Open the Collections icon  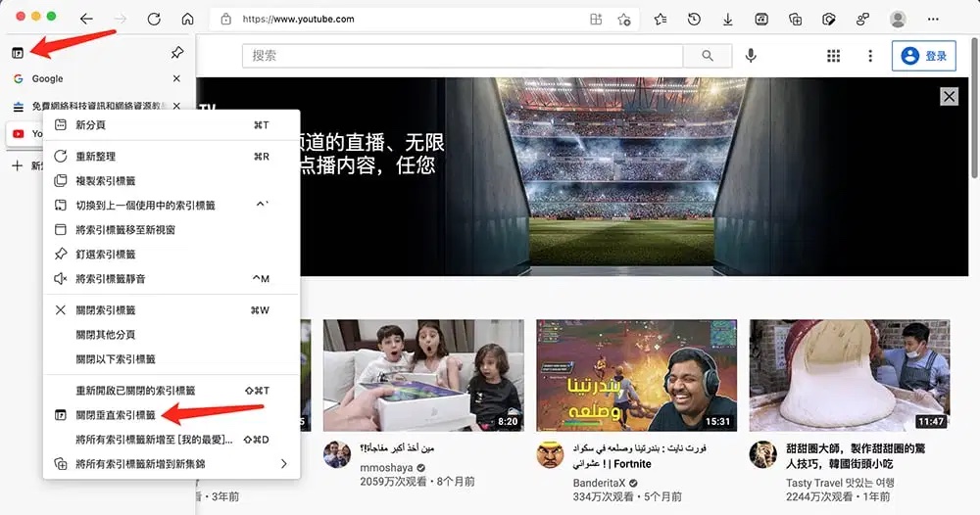click(x=795, y=20)
